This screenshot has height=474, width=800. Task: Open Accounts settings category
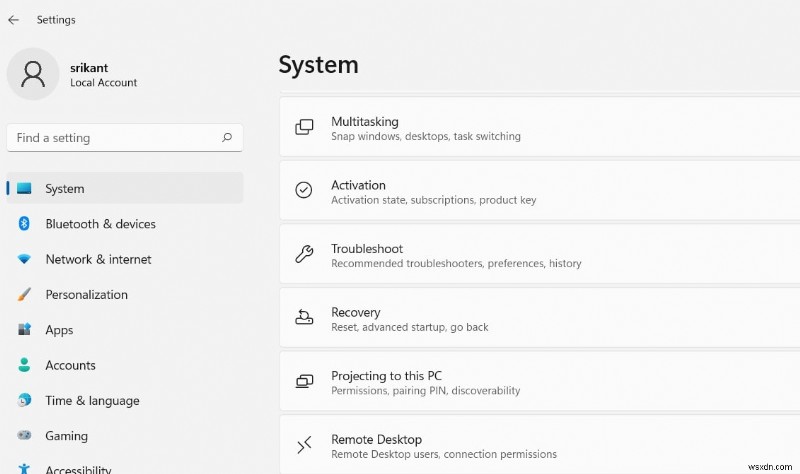click(x=70, y=365)
